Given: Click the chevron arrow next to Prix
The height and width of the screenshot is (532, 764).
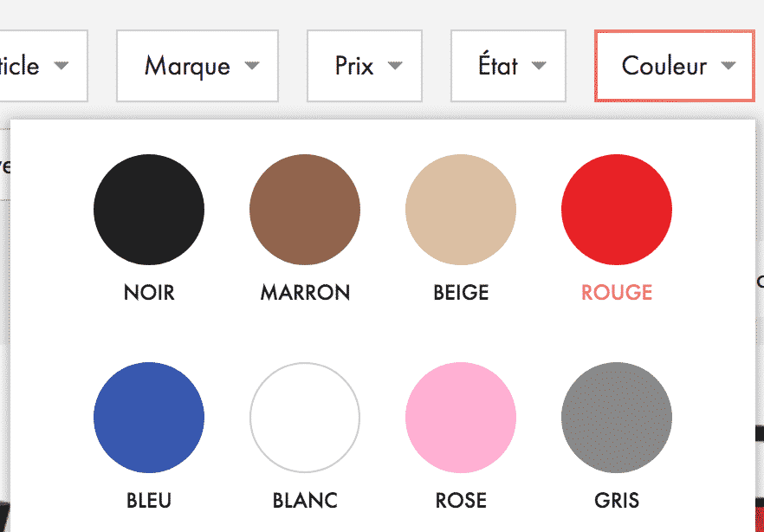Looking at the screenshot, I should [x=395, y=66].
